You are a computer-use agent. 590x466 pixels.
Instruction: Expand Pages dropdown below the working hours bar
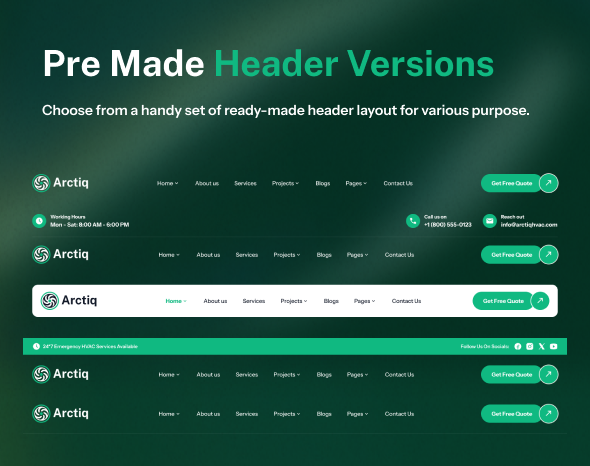tap(357, 255)
